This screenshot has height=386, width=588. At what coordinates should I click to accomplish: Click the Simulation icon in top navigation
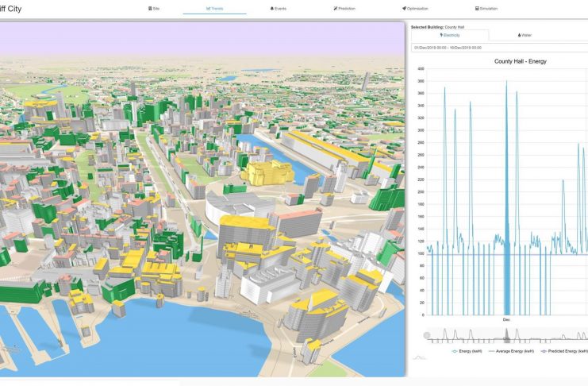[477, 8]
